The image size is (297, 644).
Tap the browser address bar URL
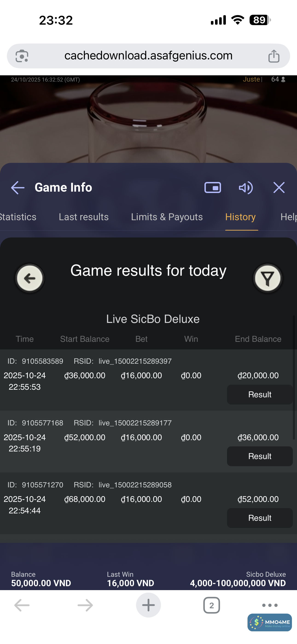[x=148, y=56]
